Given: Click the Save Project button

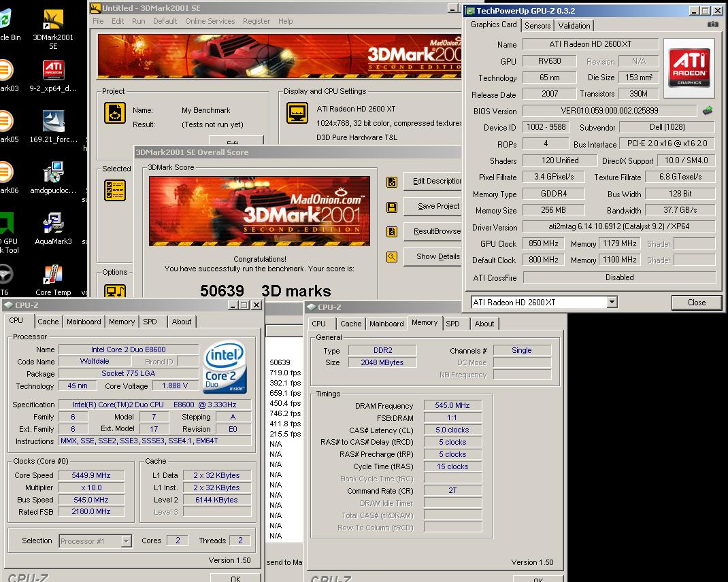Looking at the screenshot, I should 433,207.
